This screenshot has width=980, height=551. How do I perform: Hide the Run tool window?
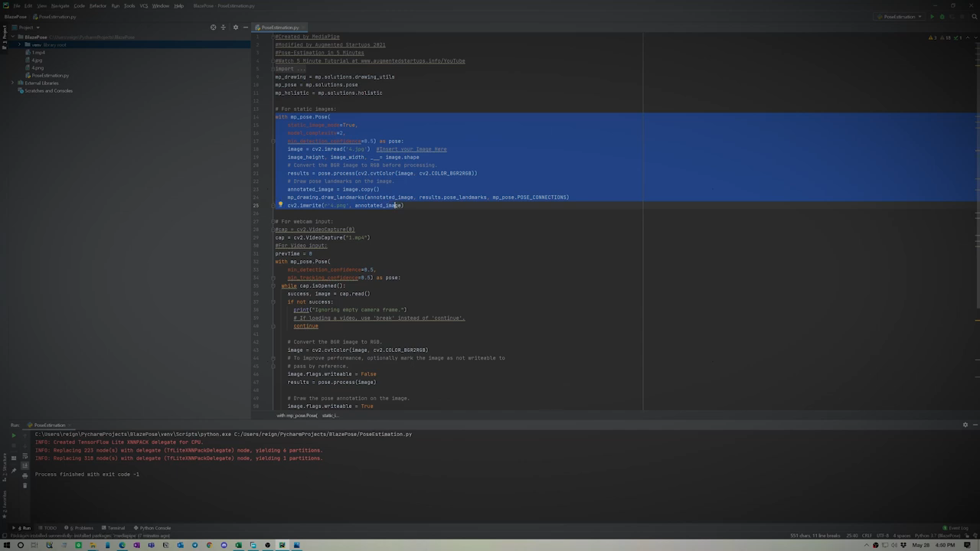pos(974,425)
